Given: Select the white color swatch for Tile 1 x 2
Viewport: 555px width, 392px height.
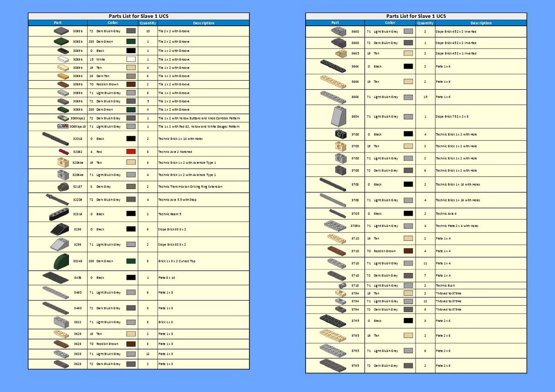Looking at the screenshot, I should coord(131,59).
